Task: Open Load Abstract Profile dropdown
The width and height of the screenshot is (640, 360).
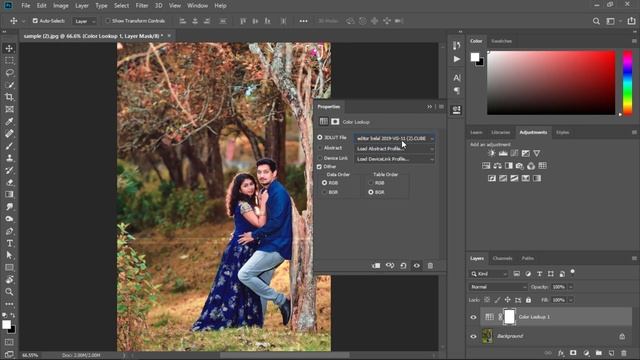Action: (394, 149)
